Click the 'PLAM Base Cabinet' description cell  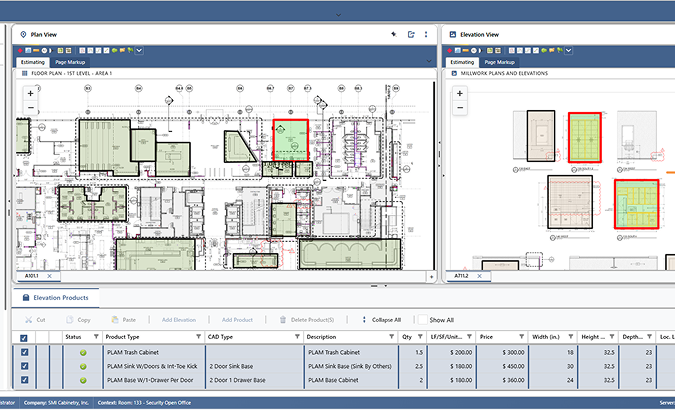[x=351, y=380]
